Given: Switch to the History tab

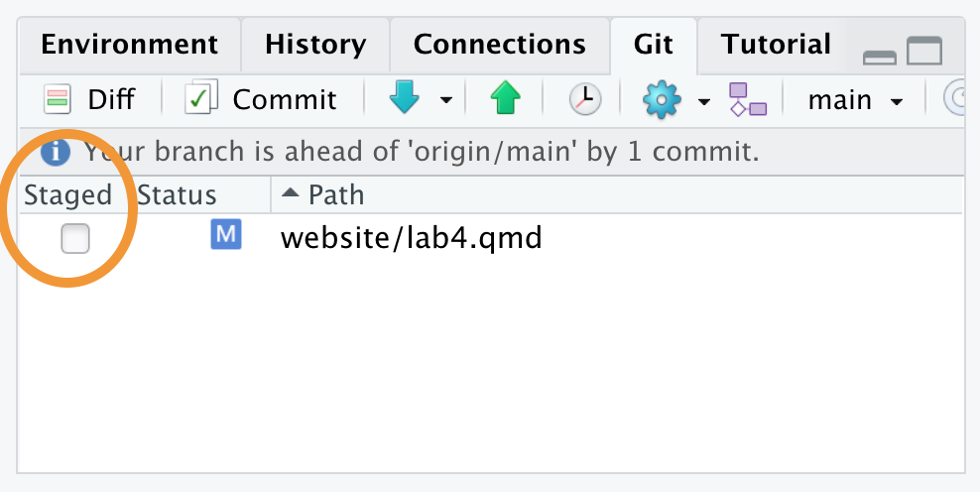Looking at the screenshot, I should point(315,45).
